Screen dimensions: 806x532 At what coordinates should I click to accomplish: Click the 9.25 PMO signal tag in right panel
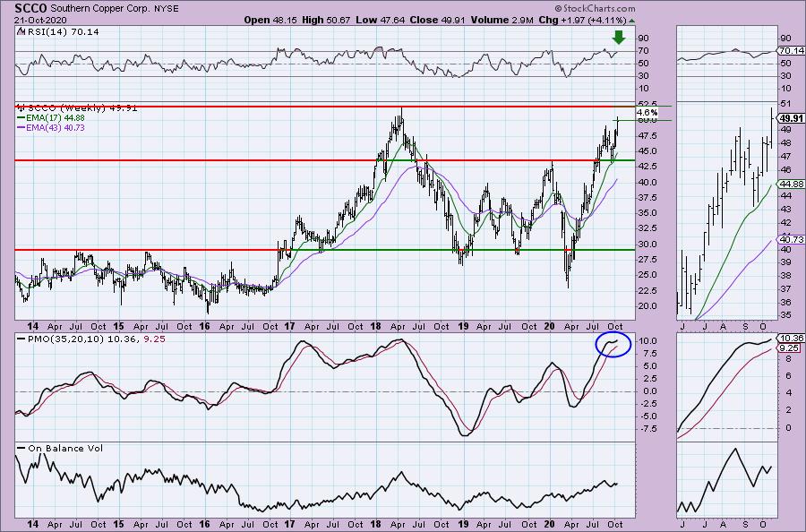point(790,348)
